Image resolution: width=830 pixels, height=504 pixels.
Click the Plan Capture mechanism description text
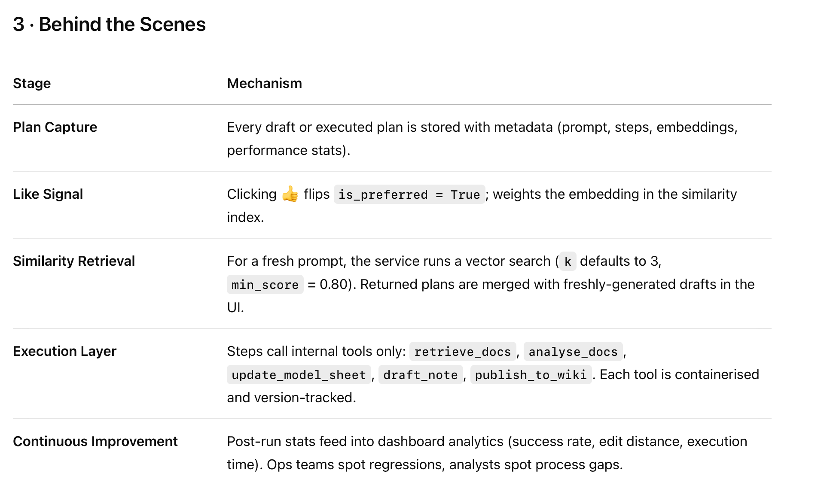coord(482,139)
